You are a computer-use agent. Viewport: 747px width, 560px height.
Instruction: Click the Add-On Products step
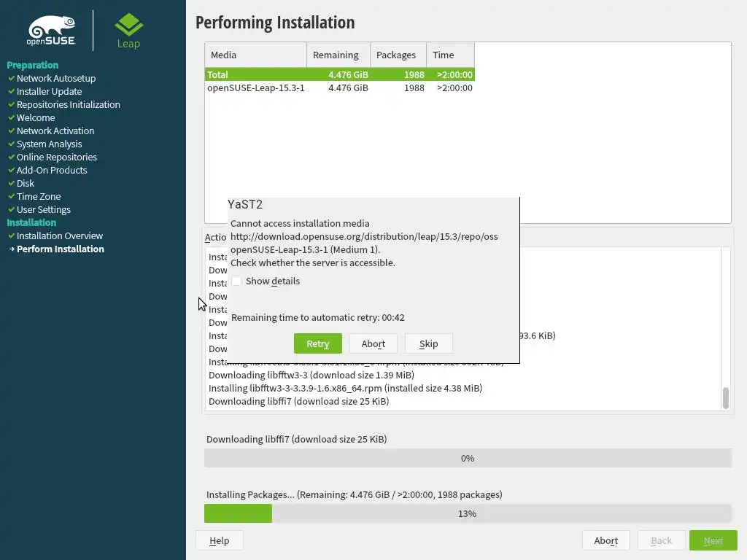click(52, 170)
